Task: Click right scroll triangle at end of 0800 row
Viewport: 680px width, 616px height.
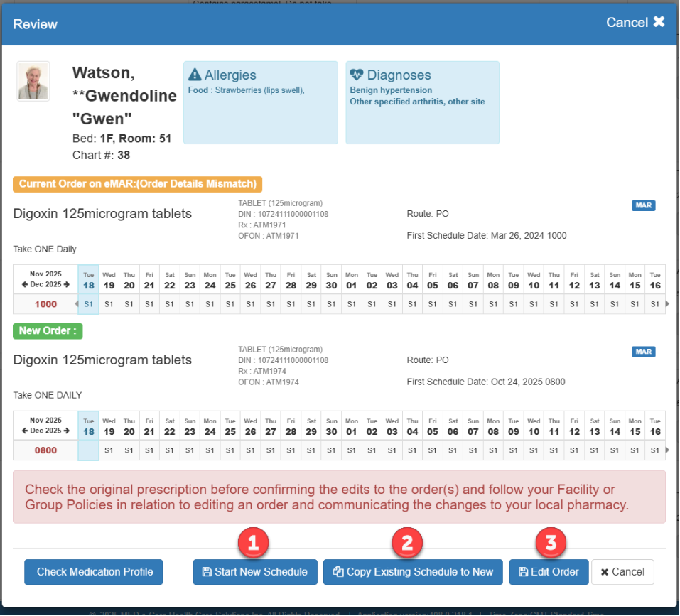Action: coord(667,450)
